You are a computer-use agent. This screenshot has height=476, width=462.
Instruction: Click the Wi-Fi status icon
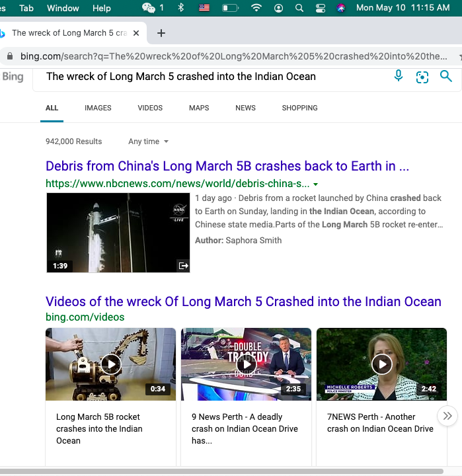(x=256, y=8)
